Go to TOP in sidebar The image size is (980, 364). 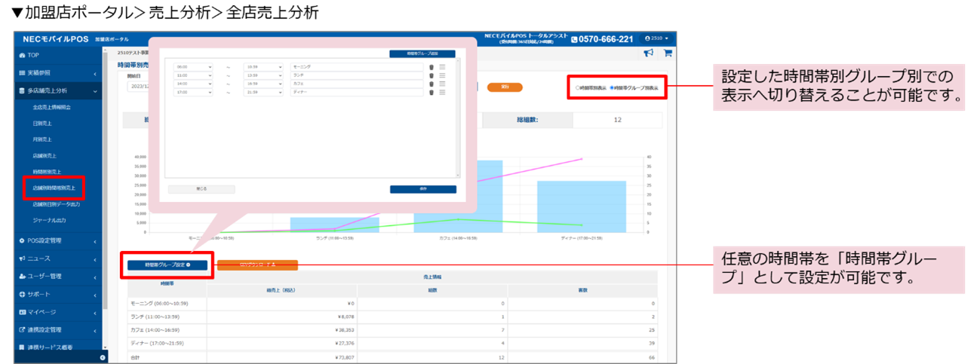(x=58, y=56)
